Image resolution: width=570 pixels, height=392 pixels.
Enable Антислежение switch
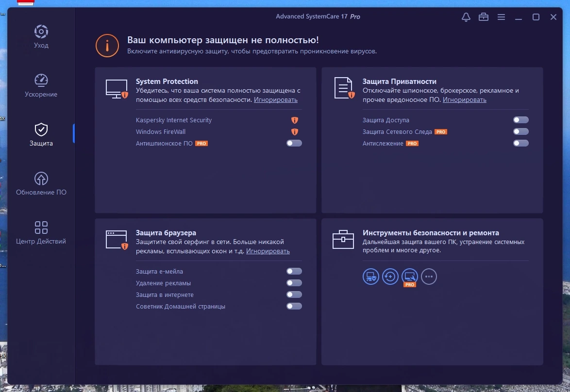pos(520,143)
